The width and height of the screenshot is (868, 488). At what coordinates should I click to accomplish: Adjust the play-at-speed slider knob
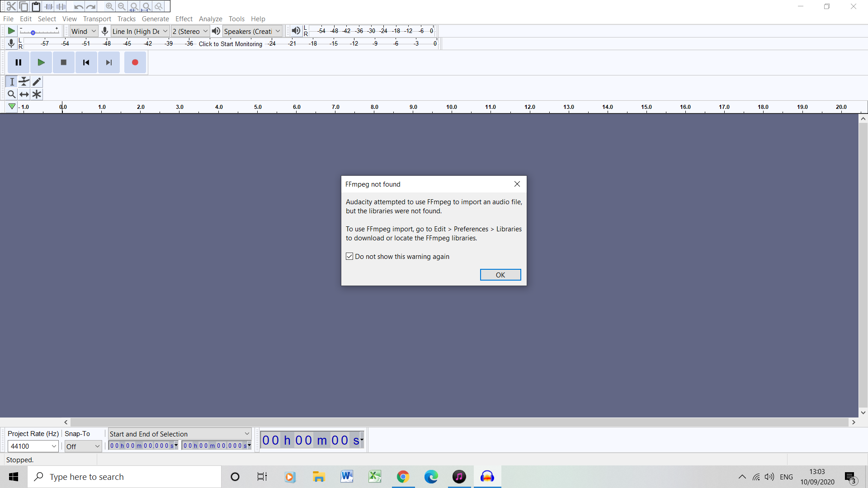point(33,33)
